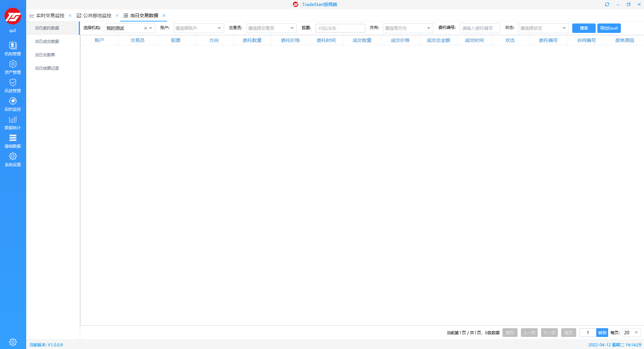Viewport: 644px width, 349px height.
Task: Open 系统设置 gear icon
Action: click(13, 159)
